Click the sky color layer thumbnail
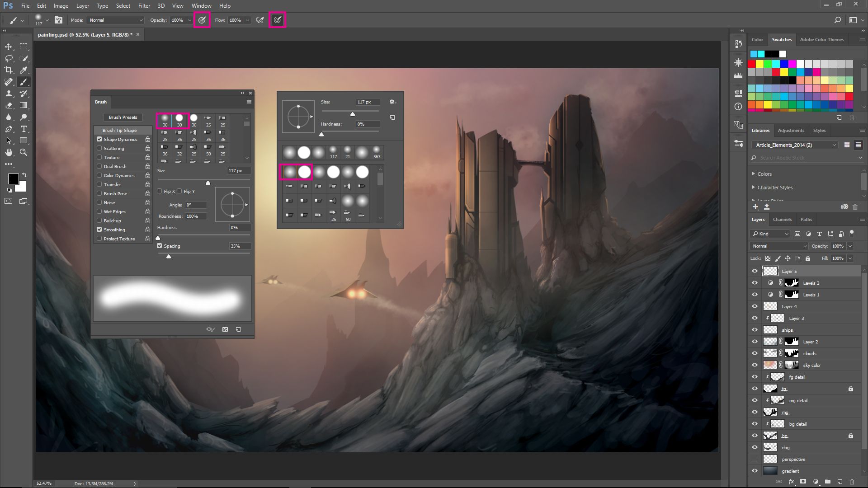 [x=771, y=365]
